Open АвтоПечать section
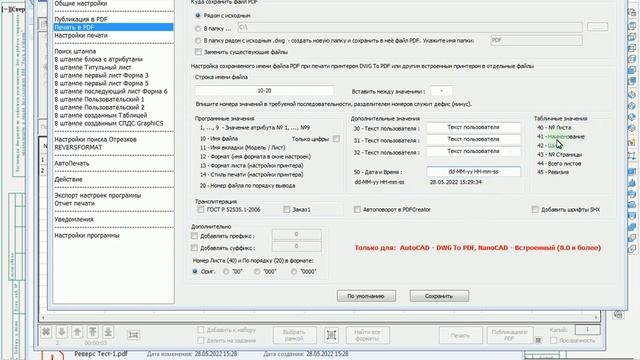The width and height of the screenshot is (640, 360). tap(72, 163)
